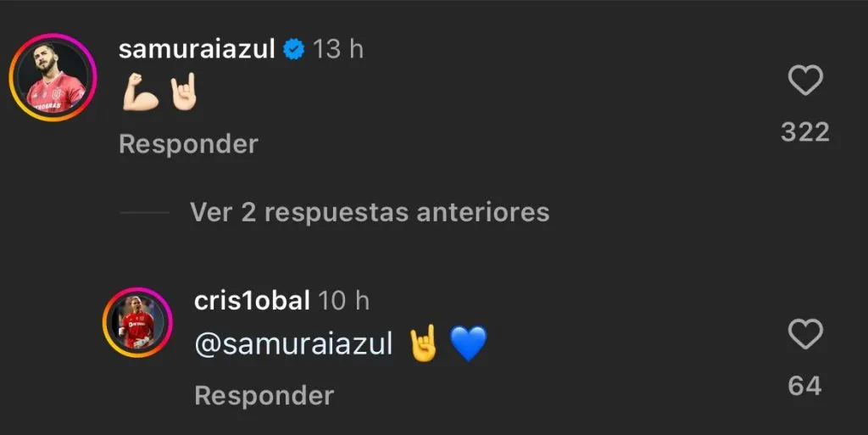The width and height of the screenshot is (868, 435).
Task: Click the 10 h timestamp
Action: point(344,301)
